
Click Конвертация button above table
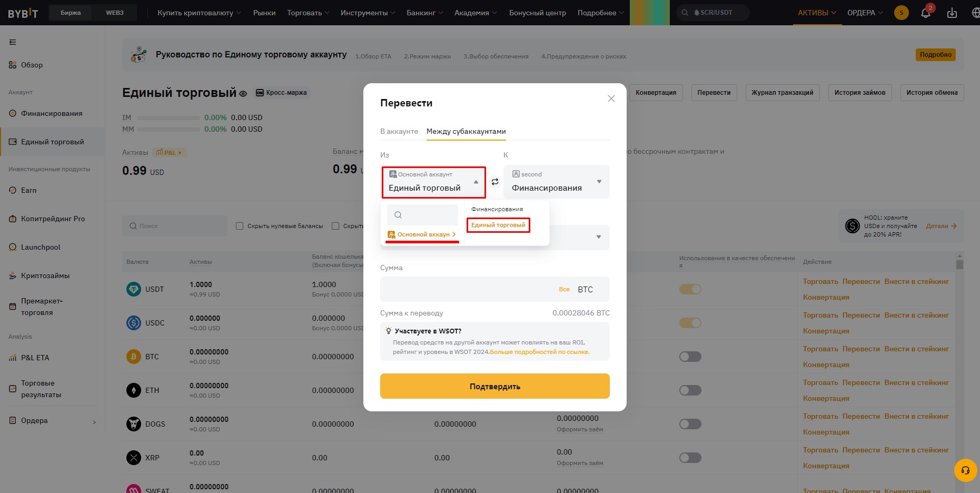(656, 93)
